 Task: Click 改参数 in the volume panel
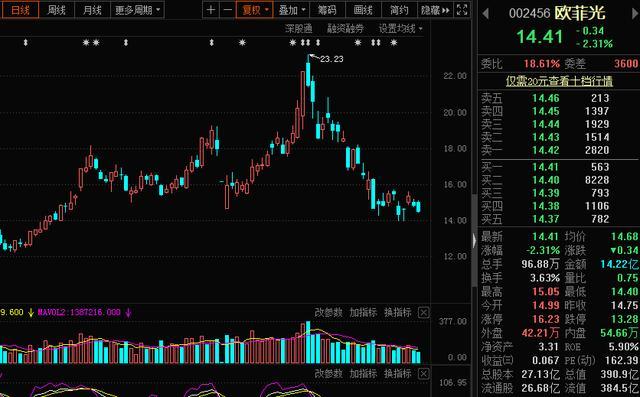tap(329, 313)
